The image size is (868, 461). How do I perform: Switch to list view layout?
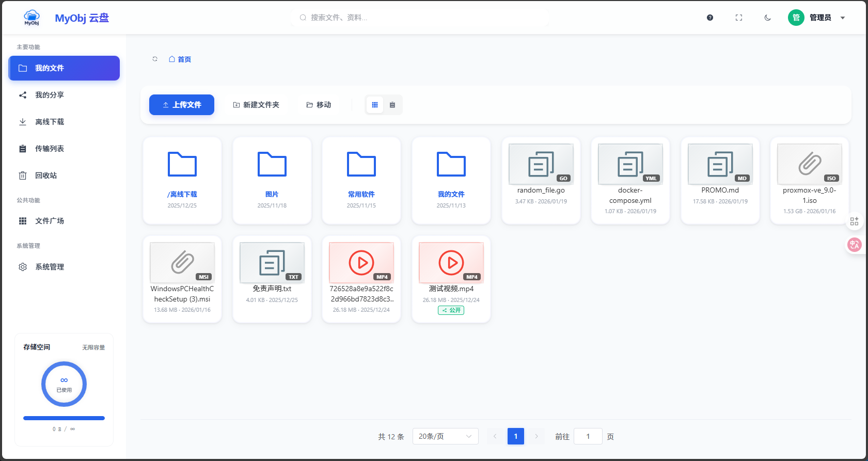point(392,105)
